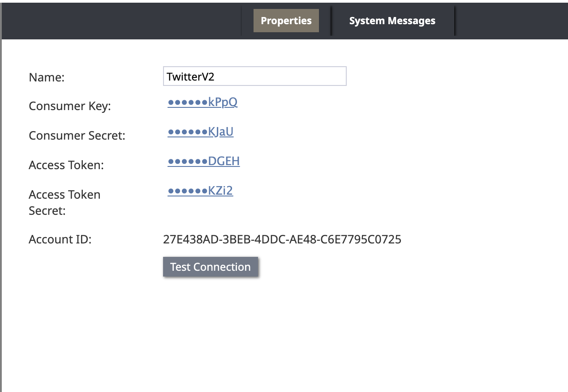
Task: Open the System Messages tab
Action: click(392, 21)
